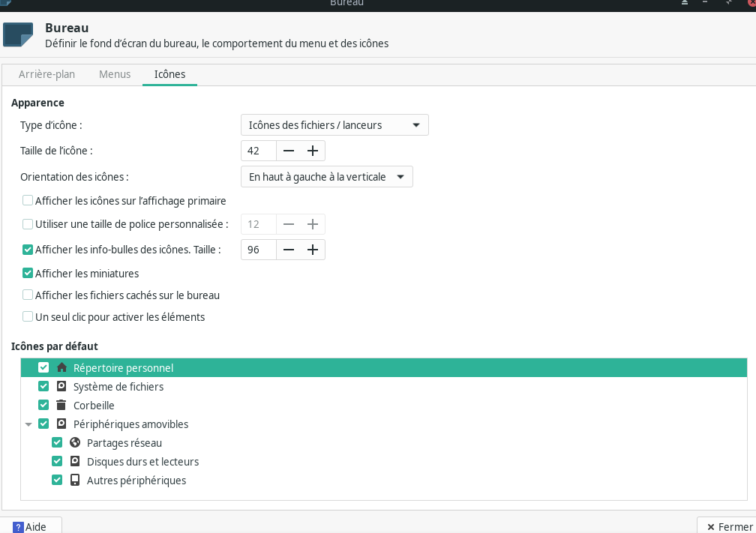Switch to the Menus tab

click(115, 74)
